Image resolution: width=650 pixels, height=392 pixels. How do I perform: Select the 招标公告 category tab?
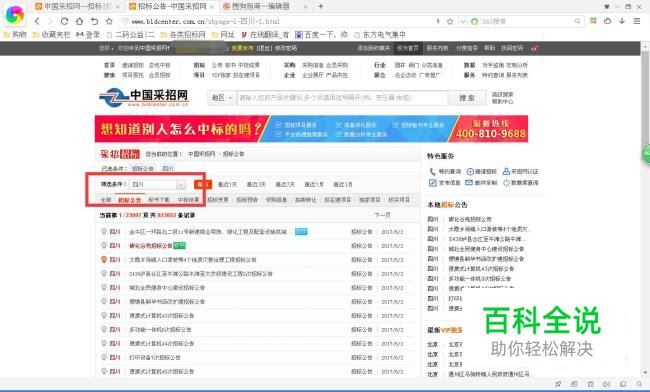point(130,200)
